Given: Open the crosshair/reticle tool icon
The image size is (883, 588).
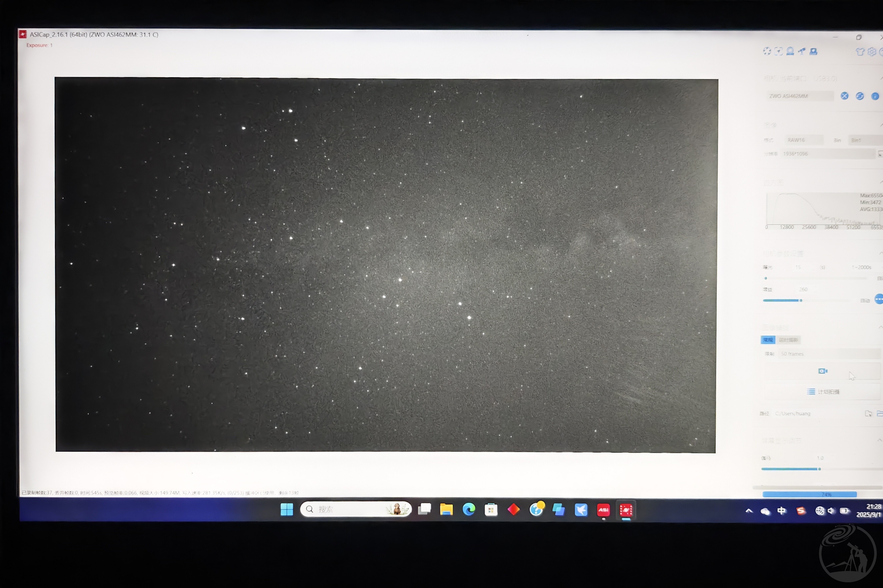Looking at the screenshot, I should 767,51.
